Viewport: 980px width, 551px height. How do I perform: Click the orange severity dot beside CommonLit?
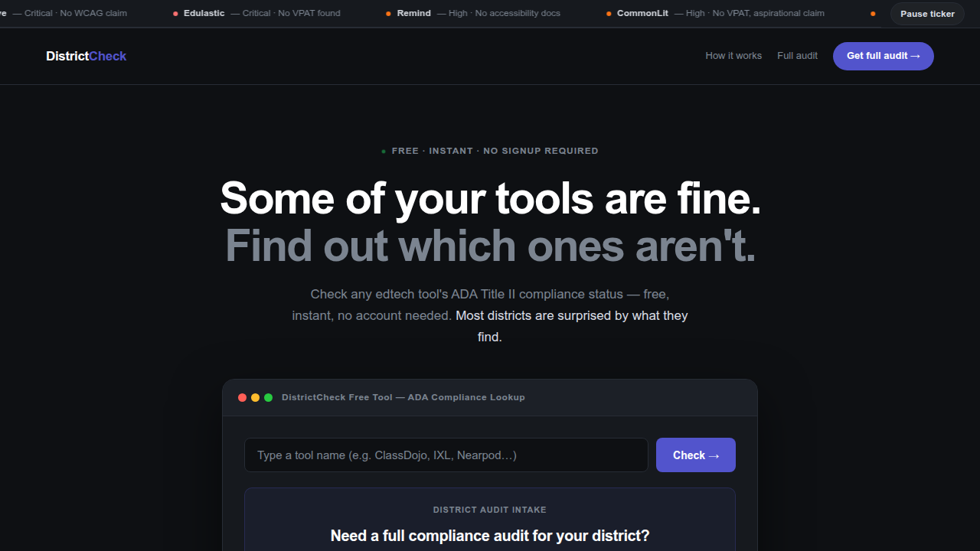pos(609,14)
